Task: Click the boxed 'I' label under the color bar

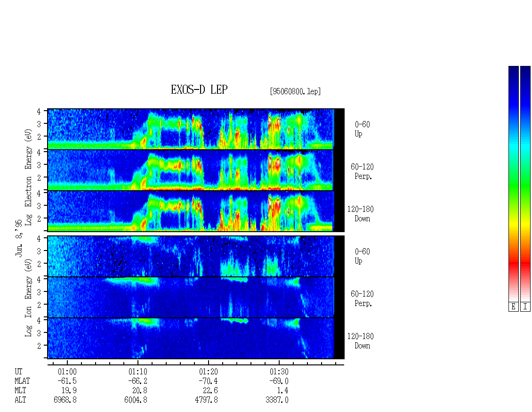Action: pyautogui.click(x=525, y=307)
